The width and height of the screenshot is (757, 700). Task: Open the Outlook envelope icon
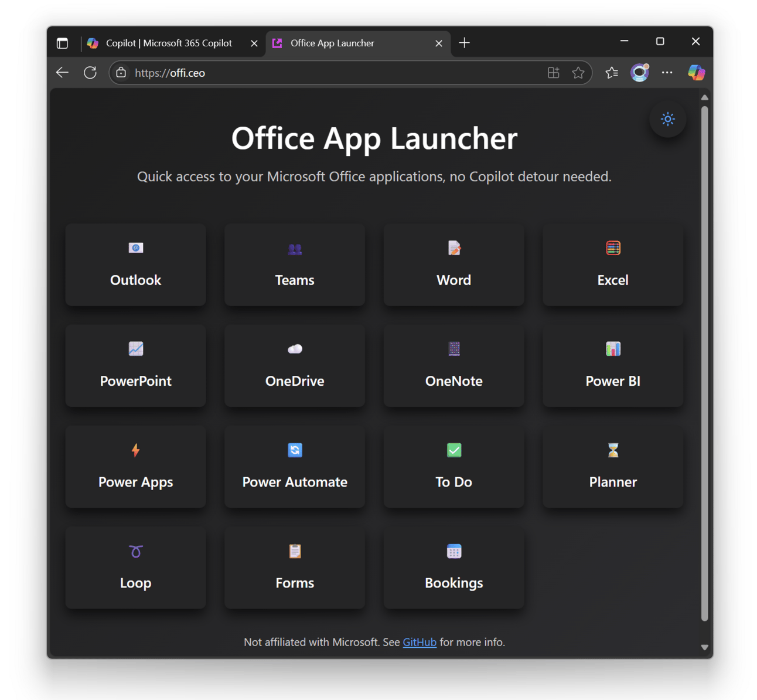click(135, 248)
